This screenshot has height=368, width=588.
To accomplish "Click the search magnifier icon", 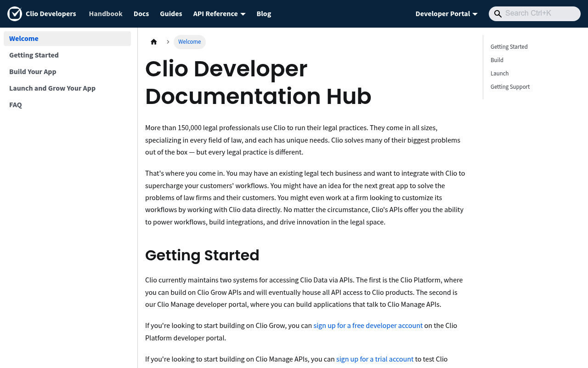I will pos(498,14).
